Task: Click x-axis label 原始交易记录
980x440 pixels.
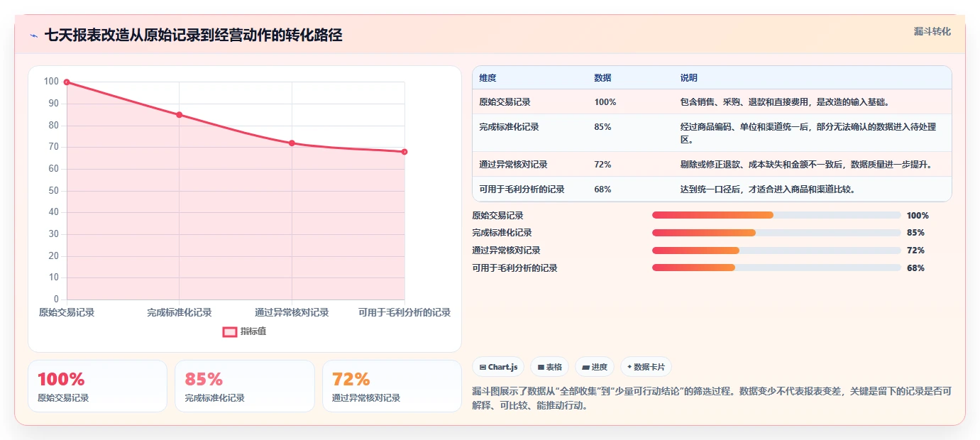Action: pos(67,312)
